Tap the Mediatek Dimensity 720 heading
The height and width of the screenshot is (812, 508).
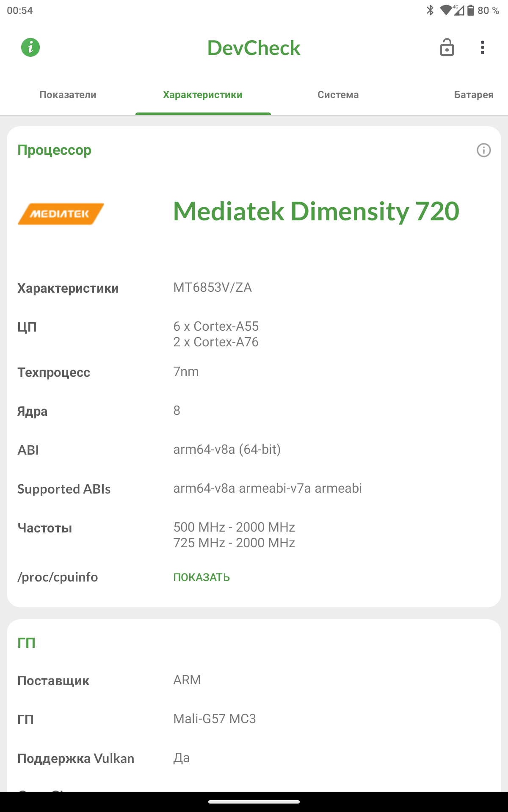coord(316,211)
